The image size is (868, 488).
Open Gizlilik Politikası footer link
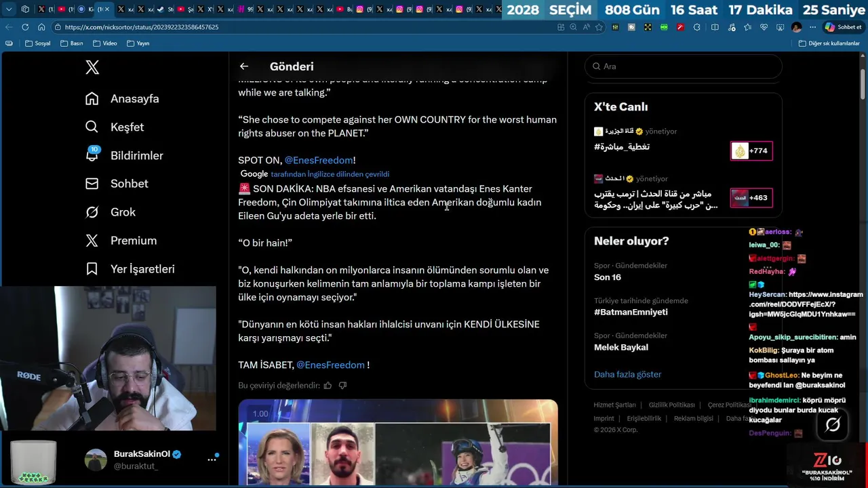pos(671,405)
